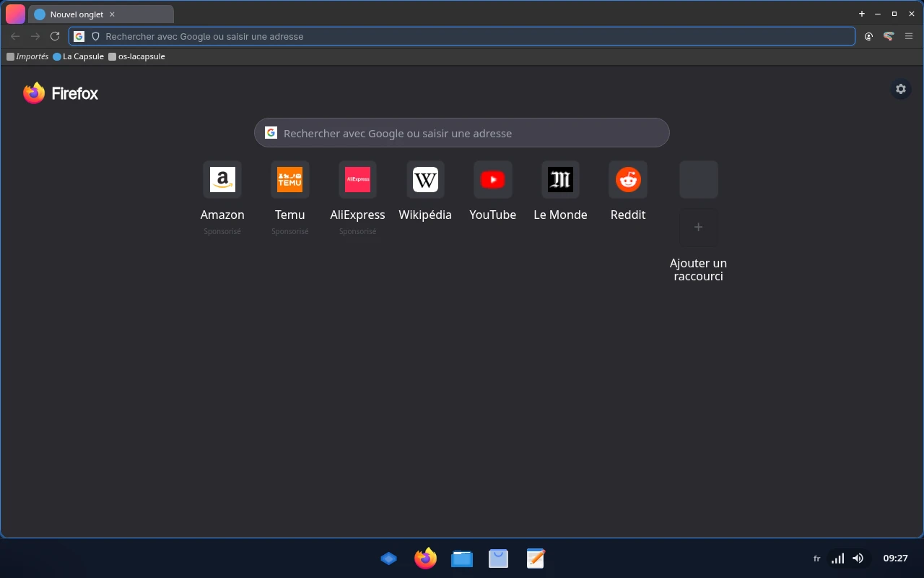Open the Importés bookmarks folder
This screenshot has height=578, width=924.
pyautogui.click(x=27, y=56)
